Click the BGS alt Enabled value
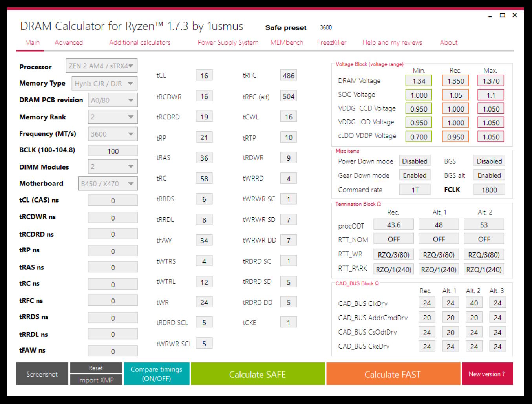The image size is (532, 404). [489, 175]
